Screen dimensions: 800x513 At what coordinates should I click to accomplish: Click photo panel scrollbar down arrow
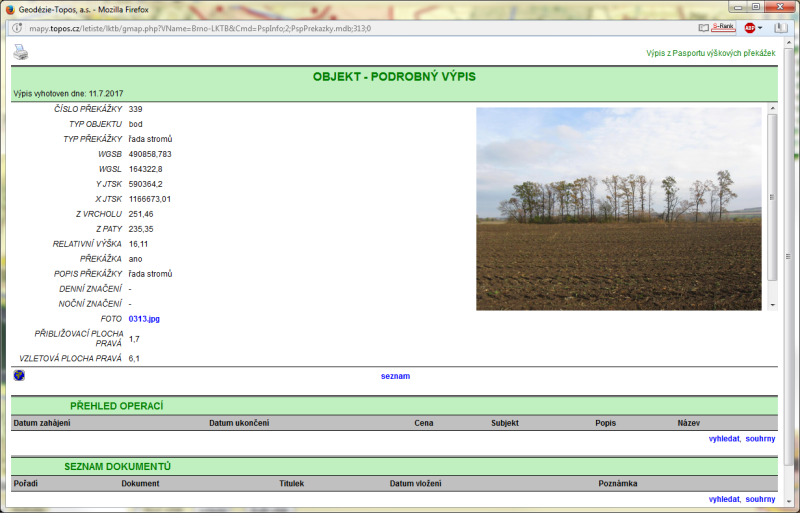772,305
